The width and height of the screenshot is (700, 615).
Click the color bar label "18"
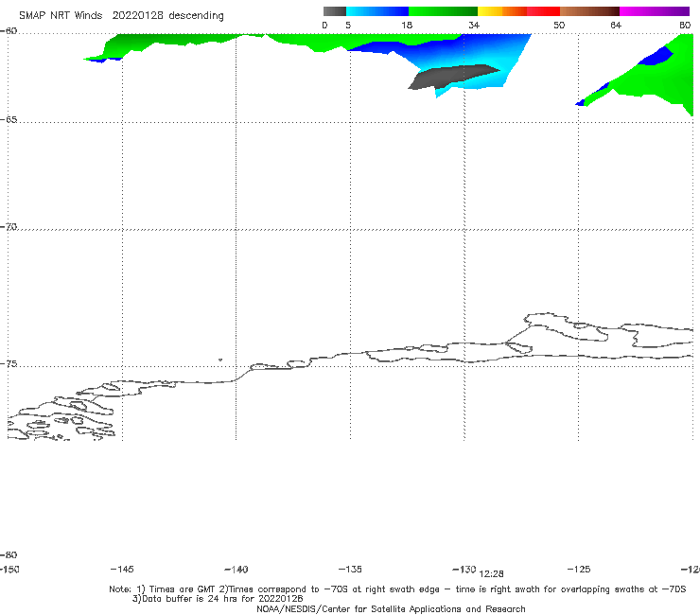point(407,25)
